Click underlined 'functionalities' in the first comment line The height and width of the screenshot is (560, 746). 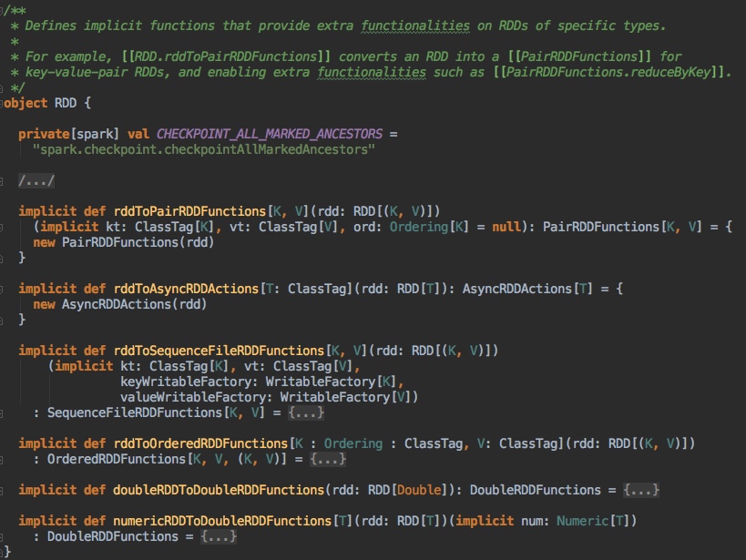point(415,25)
